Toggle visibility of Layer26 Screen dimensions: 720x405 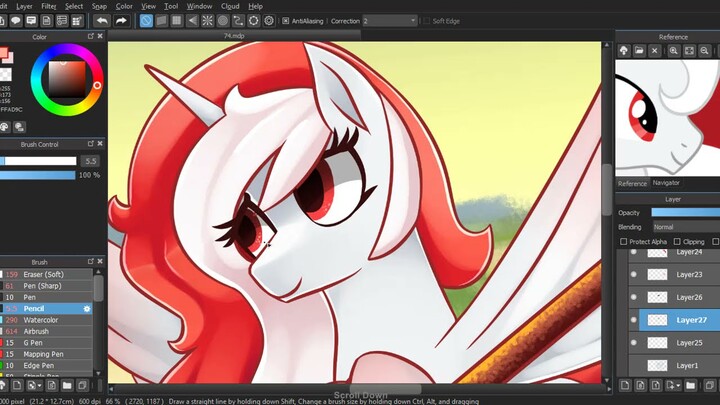tap(634, 297)
